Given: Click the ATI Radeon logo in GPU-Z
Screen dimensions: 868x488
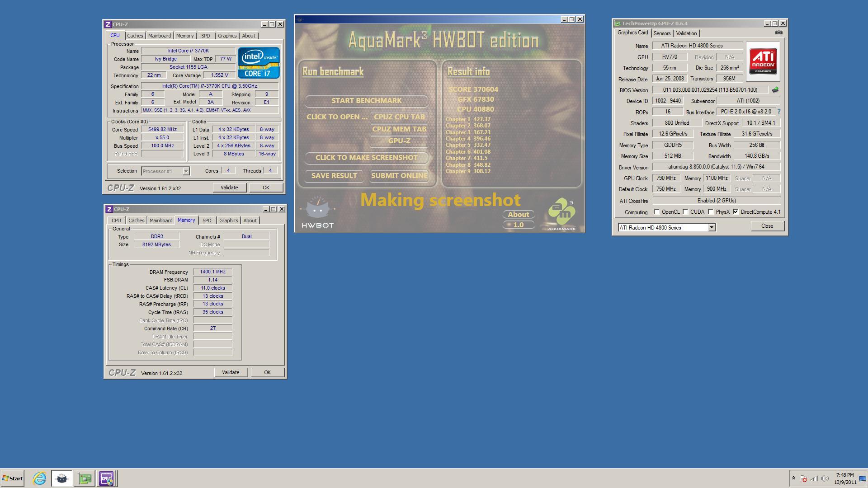Looking at the screenshot, I should click(x=763, y=61).
